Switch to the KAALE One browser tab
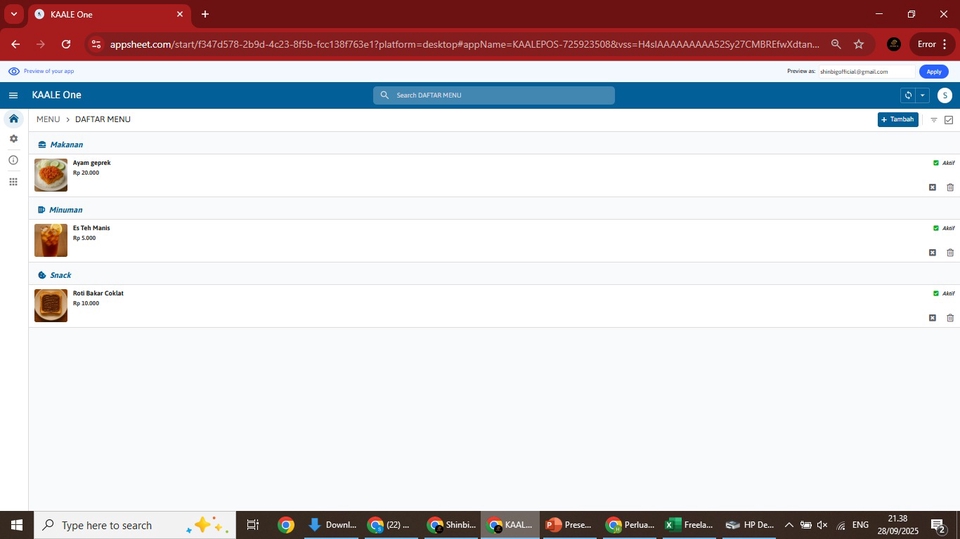Screen dimensions: 960x539 [108, 14]
